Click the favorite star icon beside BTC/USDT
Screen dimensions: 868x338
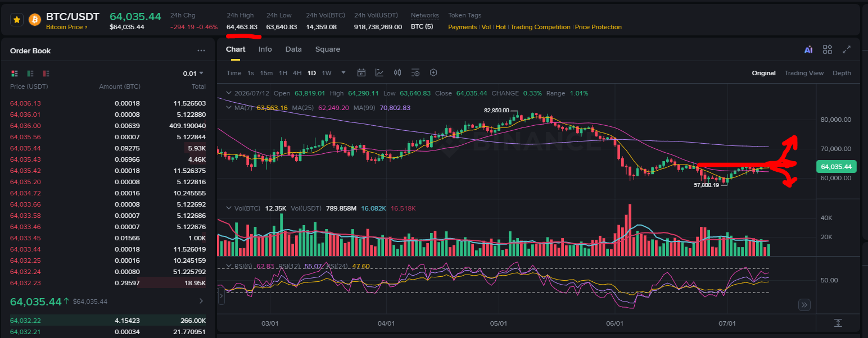17,20
